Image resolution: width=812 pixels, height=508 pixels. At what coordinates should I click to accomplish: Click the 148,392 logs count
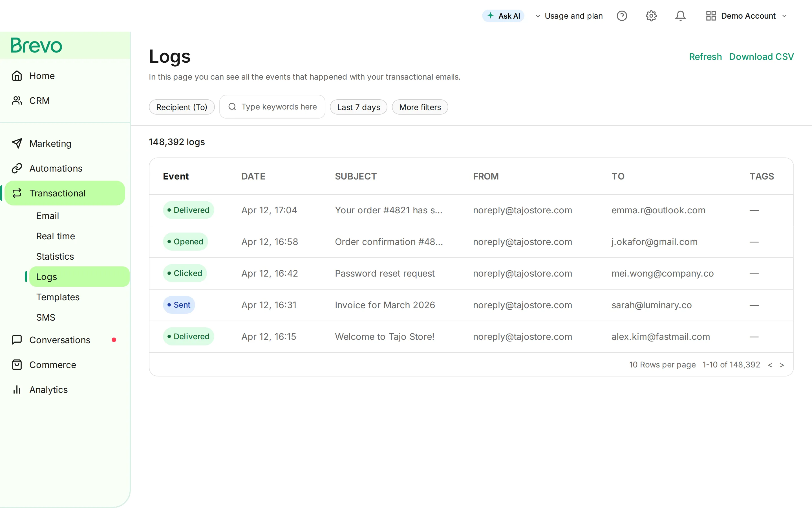pos(177,142)
